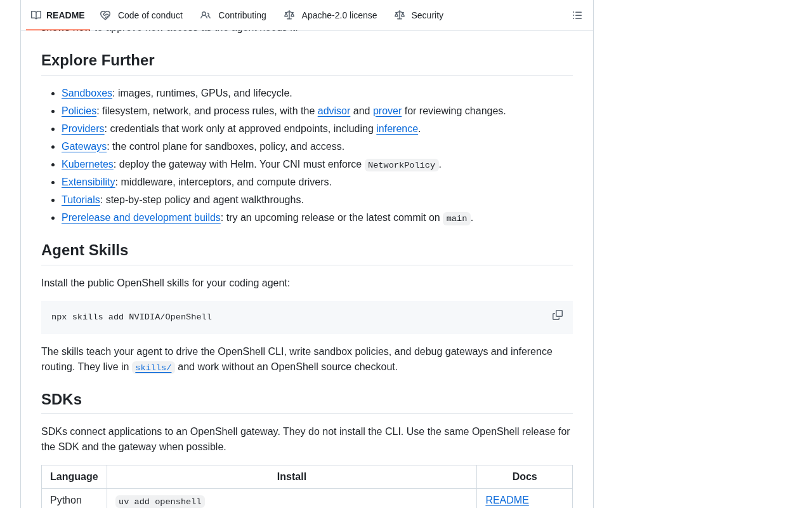Open the Kubernetes link
The image size is (812, 508).
[88, 164]
